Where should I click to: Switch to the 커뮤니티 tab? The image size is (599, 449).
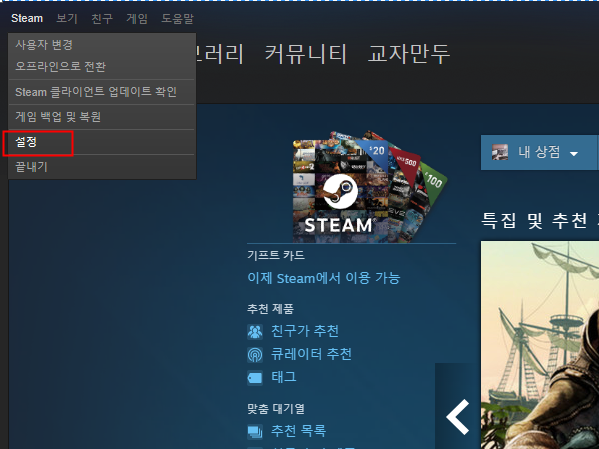coord(306,53)
